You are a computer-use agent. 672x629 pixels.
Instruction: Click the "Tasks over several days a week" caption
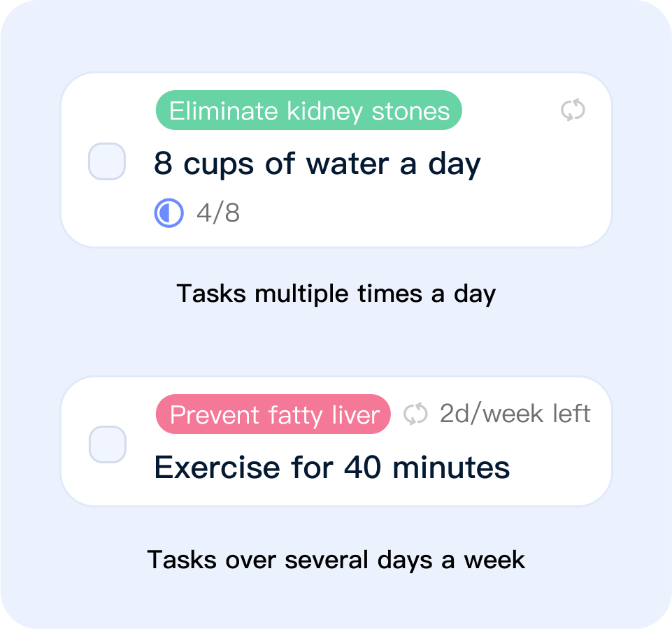point(336,560)
